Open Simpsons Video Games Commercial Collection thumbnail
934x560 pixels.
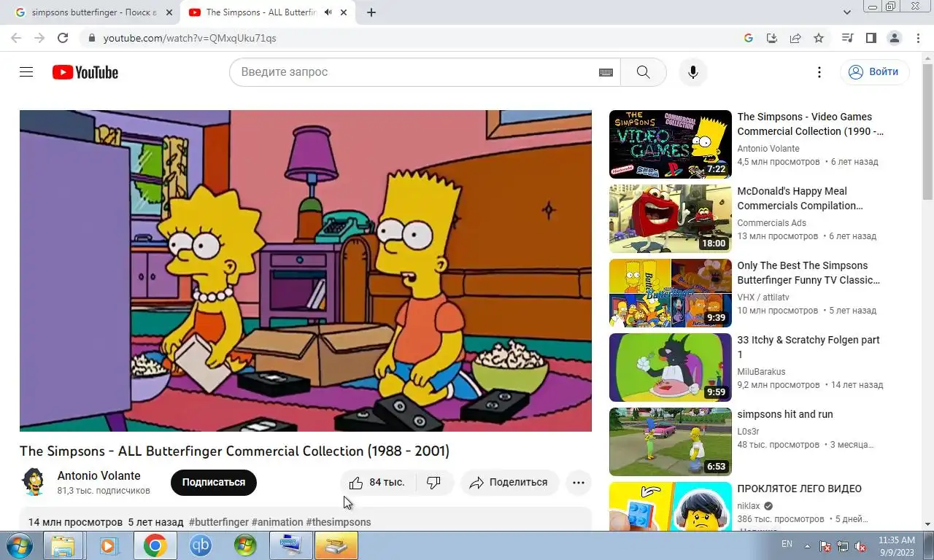point(670,144)
